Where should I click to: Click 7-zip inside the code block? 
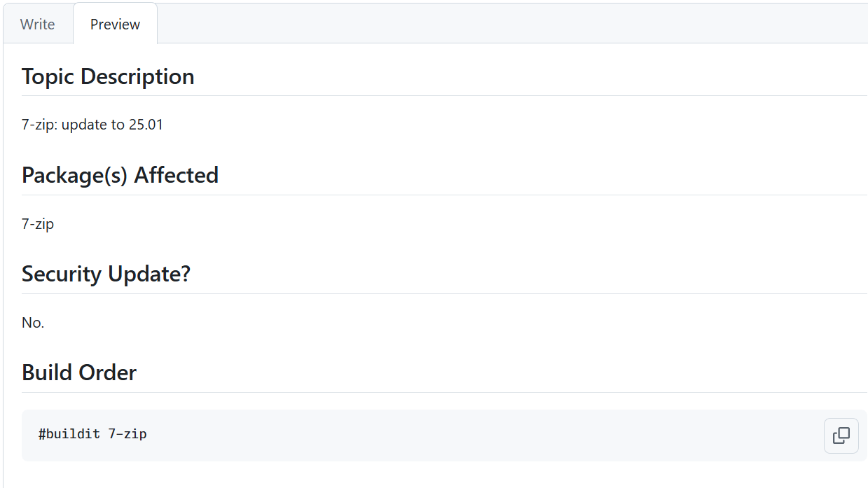pyautogui.click(x=128, y=434)
